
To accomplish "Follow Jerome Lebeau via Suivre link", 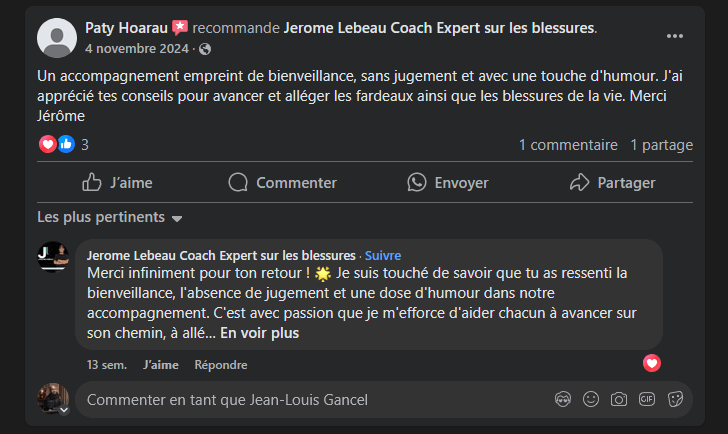I will pyautogui.click(x=382, y=255).
